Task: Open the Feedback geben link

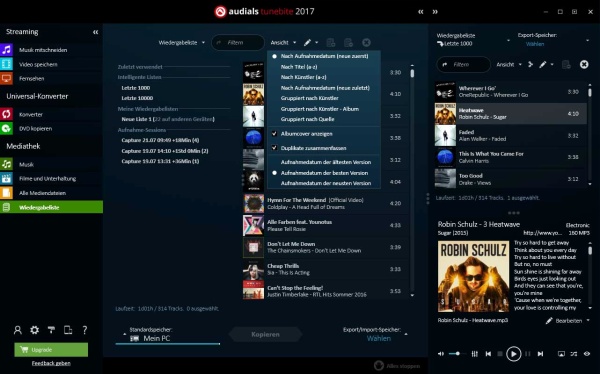Action: tap(51, 363)
